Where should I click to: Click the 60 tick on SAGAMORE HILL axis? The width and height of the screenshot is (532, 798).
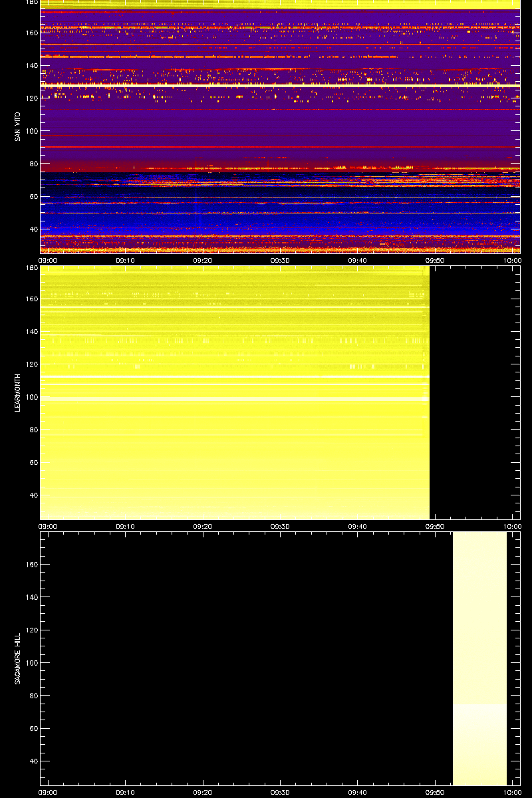(35, 729)
